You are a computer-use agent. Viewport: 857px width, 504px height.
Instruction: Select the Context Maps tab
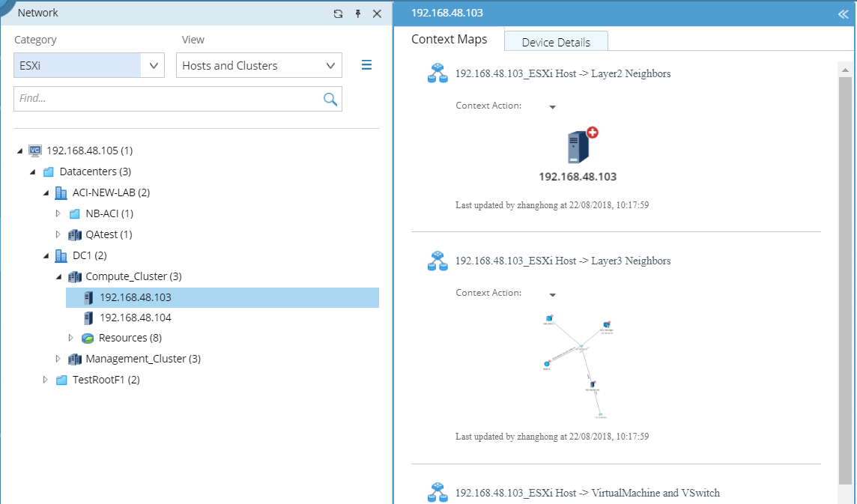449,40
